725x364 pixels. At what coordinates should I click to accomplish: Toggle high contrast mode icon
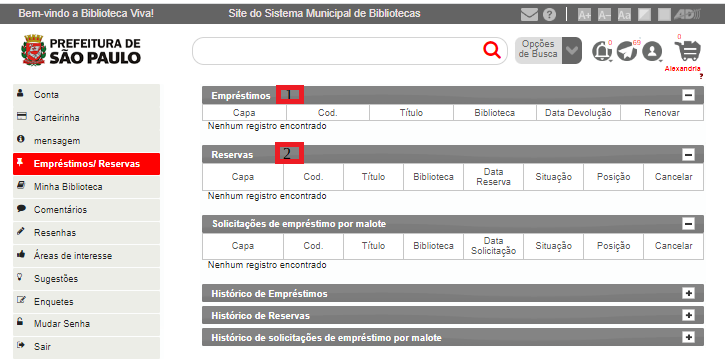(x=645, y=15)
